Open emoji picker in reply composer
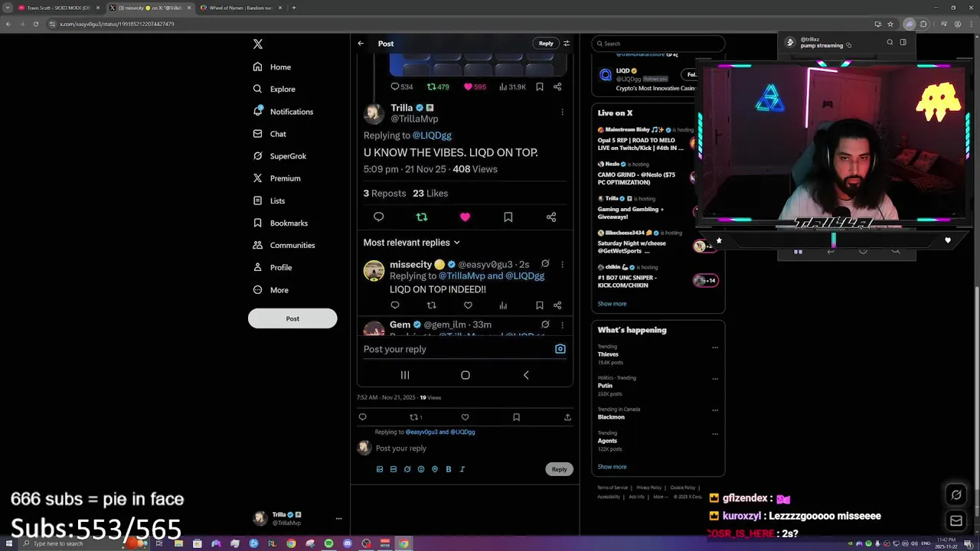 [x=421, y=469]
